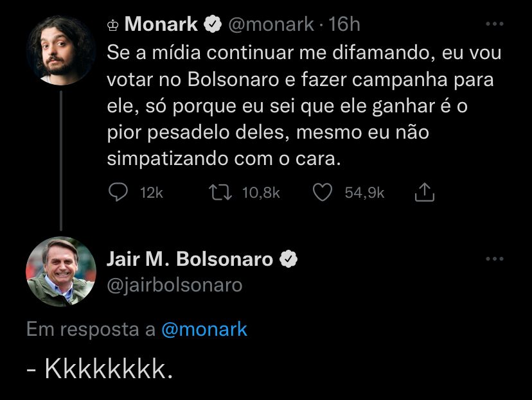Click the Jair M. Bolsonaro display name
Screen dimensions: 532x400
(190, 259)
